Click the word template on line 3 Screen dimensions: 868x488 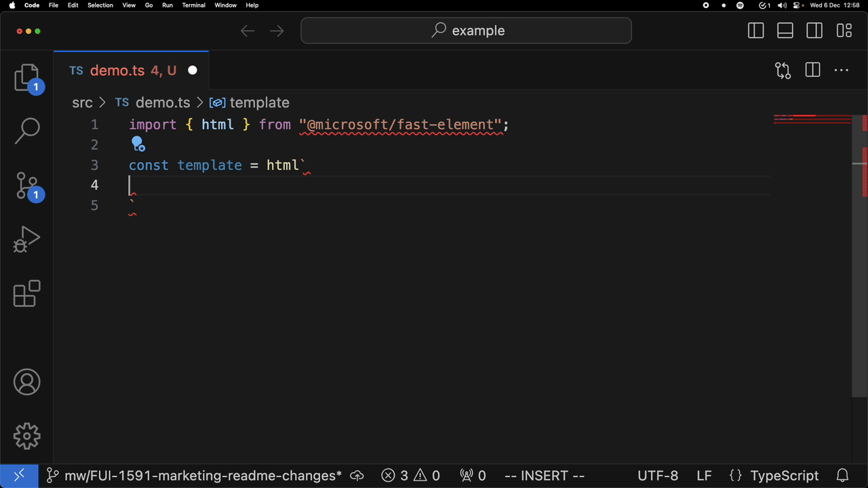(x=210, y=165)
